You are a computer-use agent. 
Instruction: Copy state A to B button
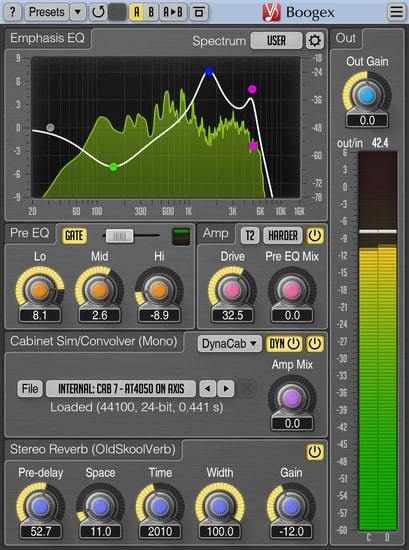[173, 12]
